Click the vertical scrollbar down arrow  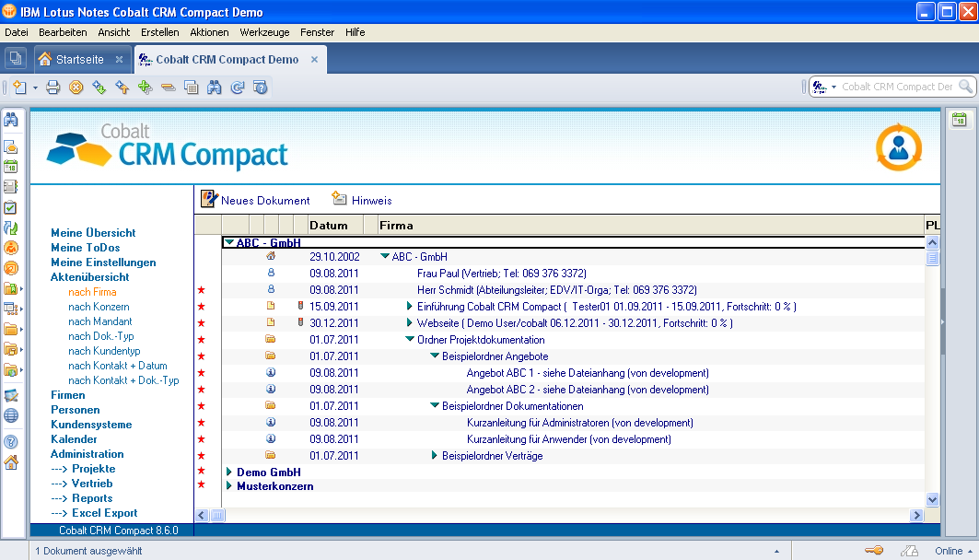[x=932, y=499]
